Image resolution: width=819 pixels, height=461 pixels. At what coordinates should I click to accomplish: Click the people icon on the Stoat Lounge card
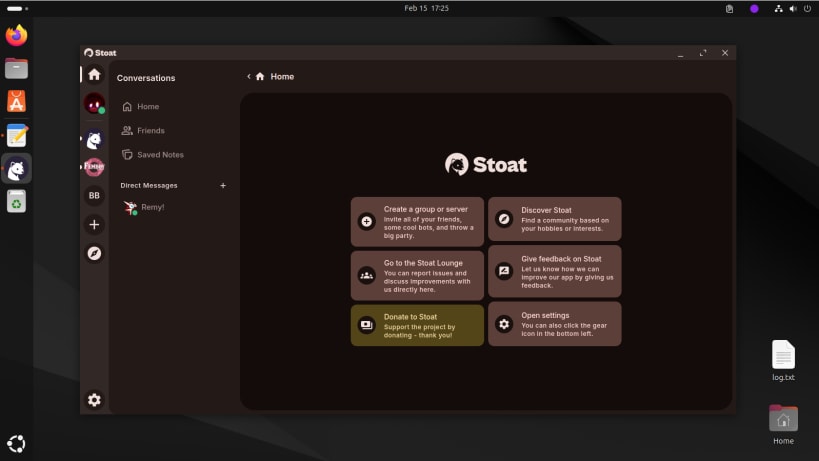click(x=367, y=275)
